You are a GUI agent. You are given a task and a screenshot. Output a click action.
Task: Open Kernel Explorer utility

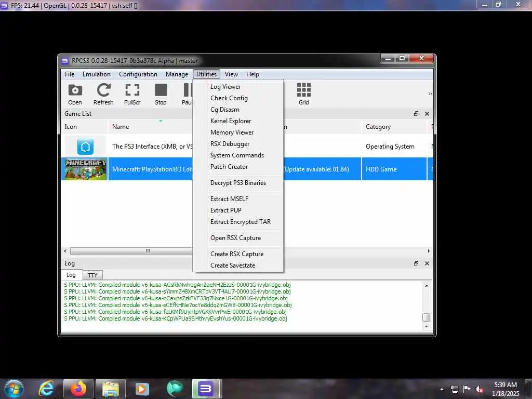(x=238, y=121)
